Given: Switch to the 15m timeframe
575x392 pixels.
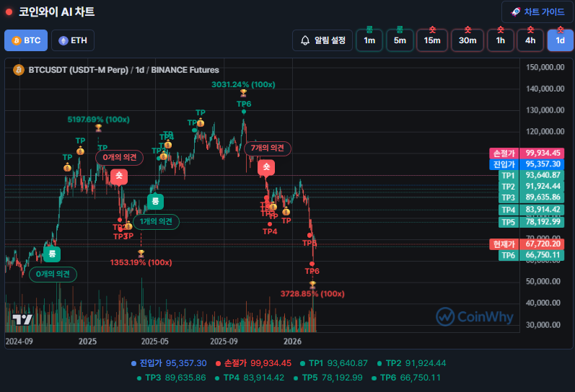Looking at the screenshot, I should [431, 40].
